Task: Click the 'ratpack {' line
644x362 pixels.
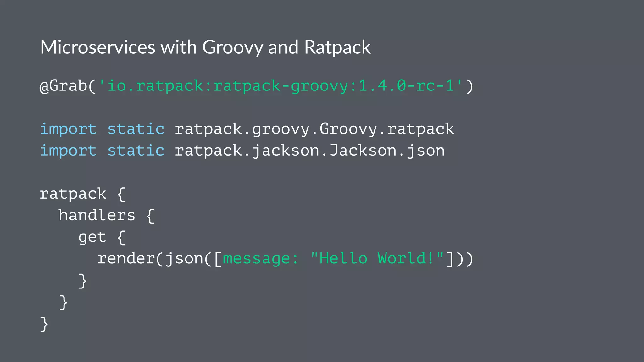Action: [83, 194]
